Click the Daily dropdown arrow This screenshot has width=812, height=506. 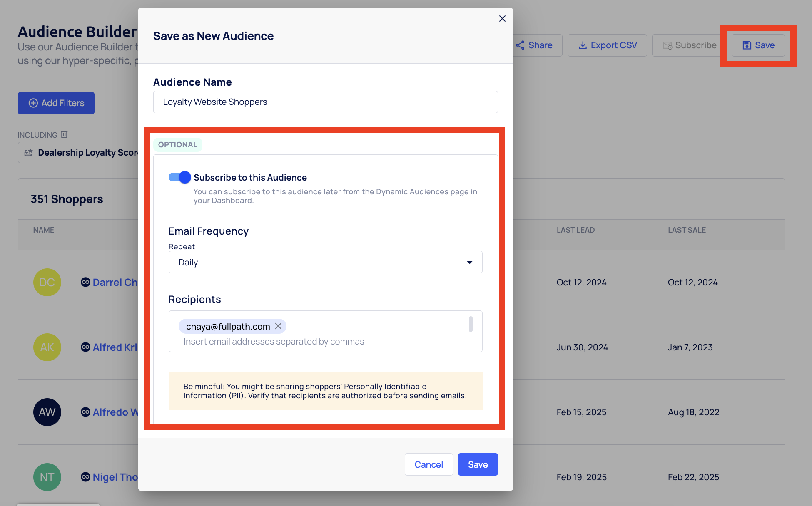click(x=470, y=262)
